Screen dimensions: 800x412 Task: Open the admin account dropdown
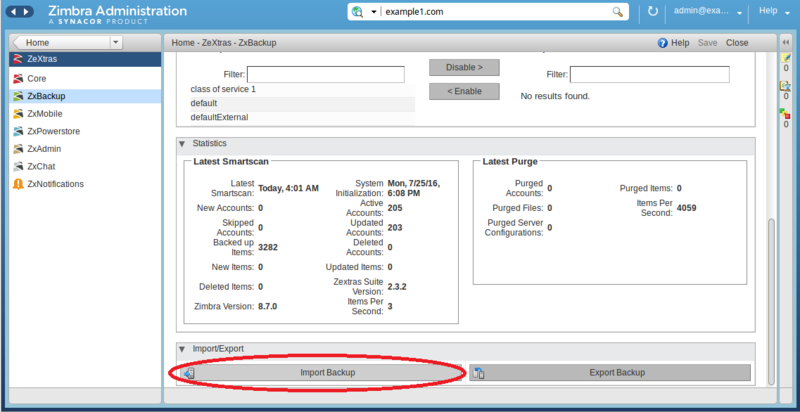(708, 11)
